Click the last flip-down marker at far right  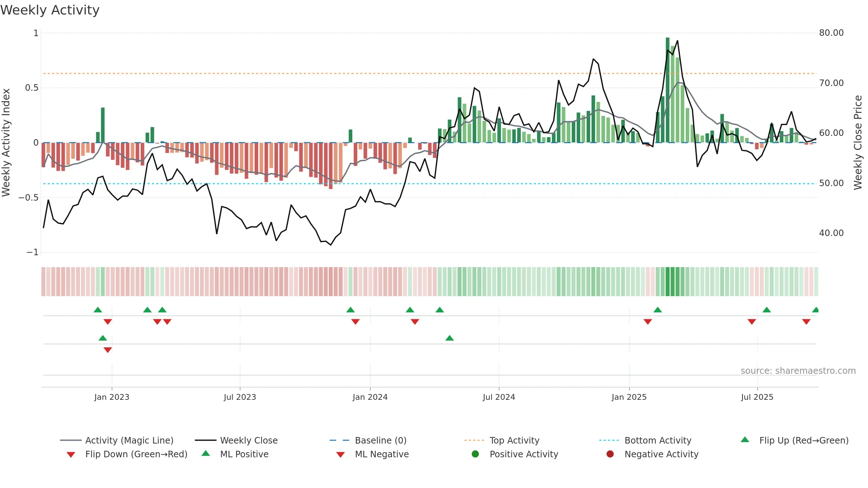pos(806,322)
